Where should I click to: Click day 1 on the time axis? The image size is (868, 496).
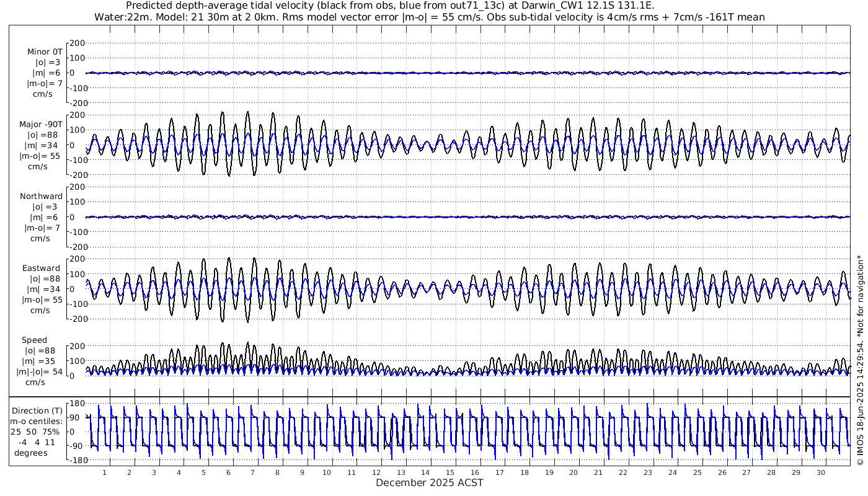pyautogui.click(x=104, y=472)
